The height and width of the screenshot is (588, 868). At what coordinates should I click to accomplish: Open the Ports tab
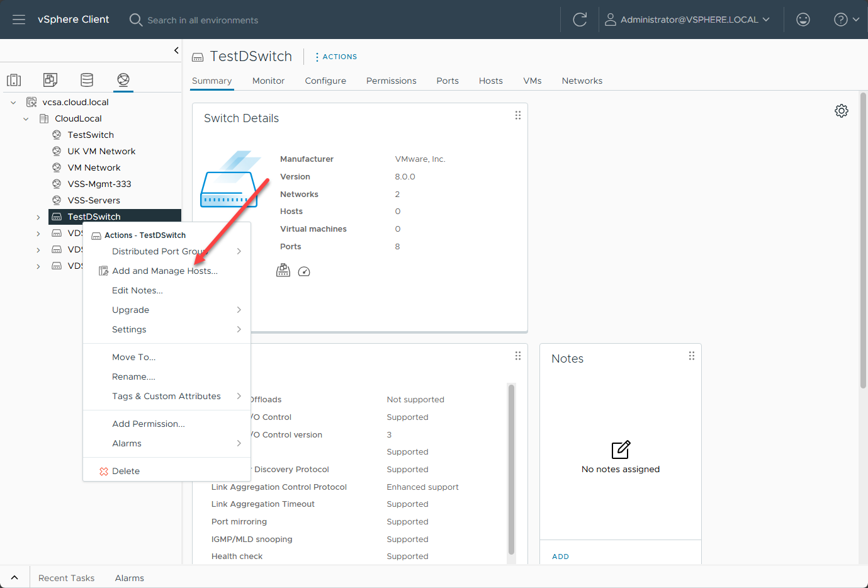click(x=448, y=81)
